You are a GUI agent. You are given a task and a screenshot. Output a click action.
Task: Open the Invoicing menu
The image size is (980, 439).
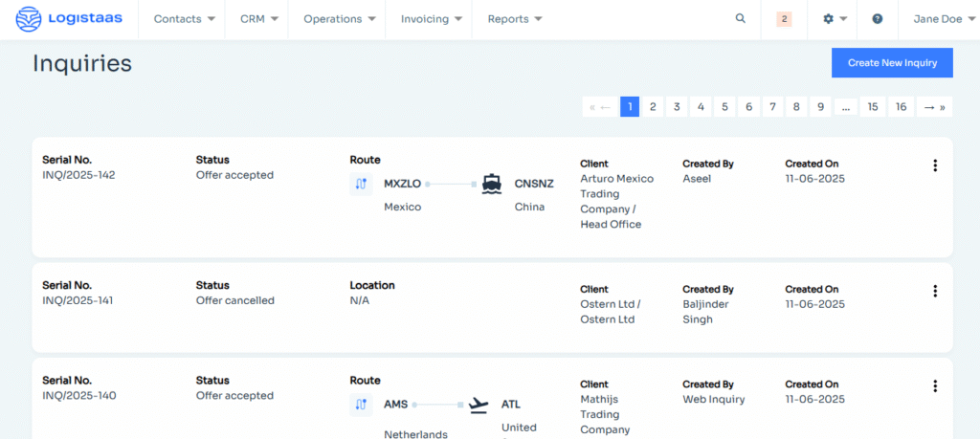coord(431,19)
